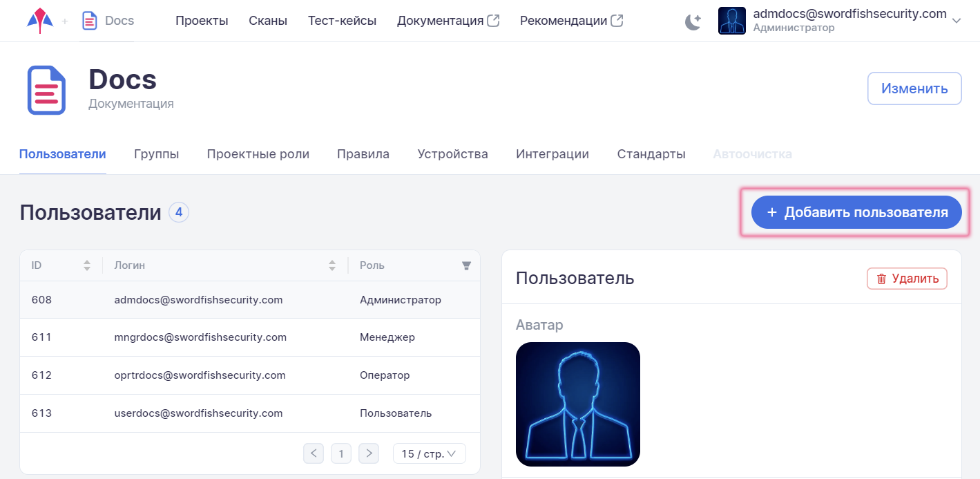The width and height of the screenshot is (980, 479).
Task: Click the Изменить button
Action: tap(914, 88)
